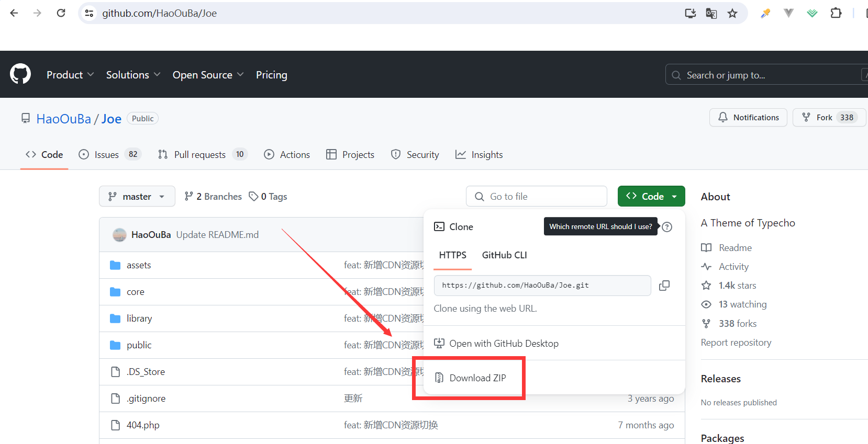Click the Fork button
Image resolution: width=868 pixels, height=444 pixels.
coord(829,117)
